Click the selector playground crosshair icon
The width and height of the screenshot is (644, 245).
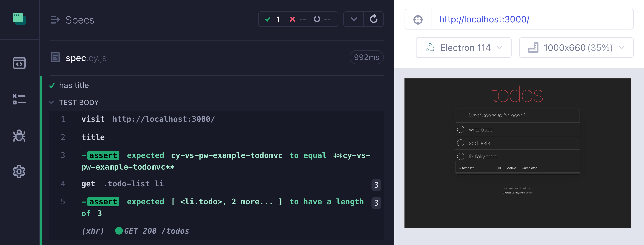(x=418, y=19)
